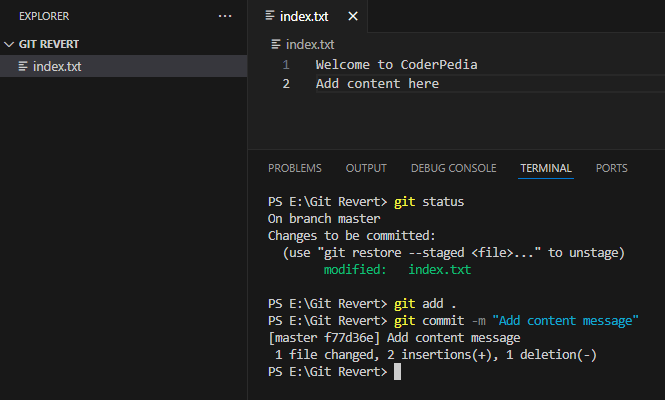Click the EXPLORER panel title

click(x=44, y=17)
